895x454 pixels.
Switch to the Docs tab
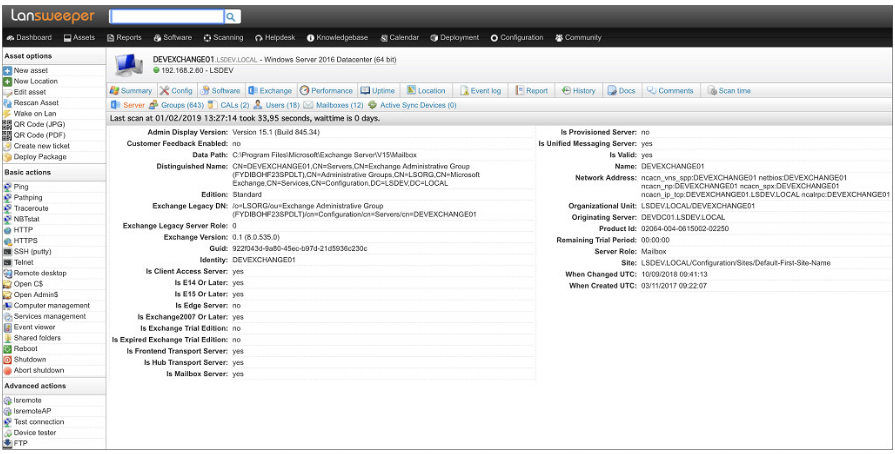pos(621,91)
